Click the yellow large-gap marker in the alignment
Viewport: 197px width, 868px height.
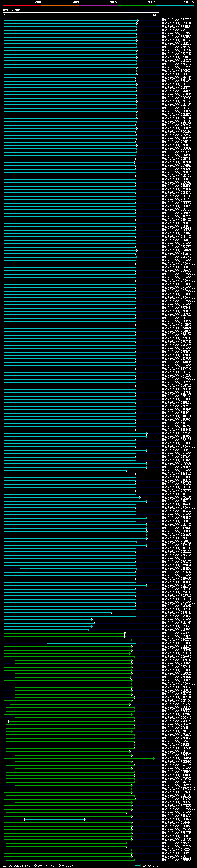click(x=46, y=576)
